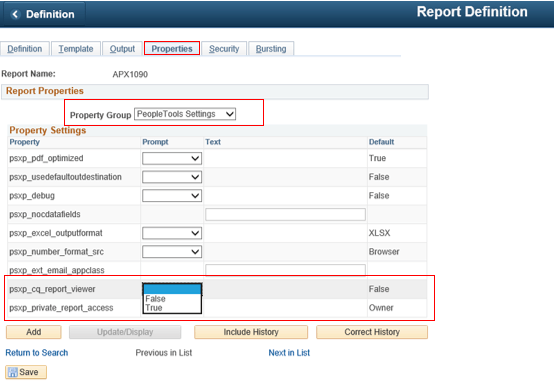Image resolution: width=554 pixels, height=385 pixels.
Task: Click the Correct History button
Action: 372,332
